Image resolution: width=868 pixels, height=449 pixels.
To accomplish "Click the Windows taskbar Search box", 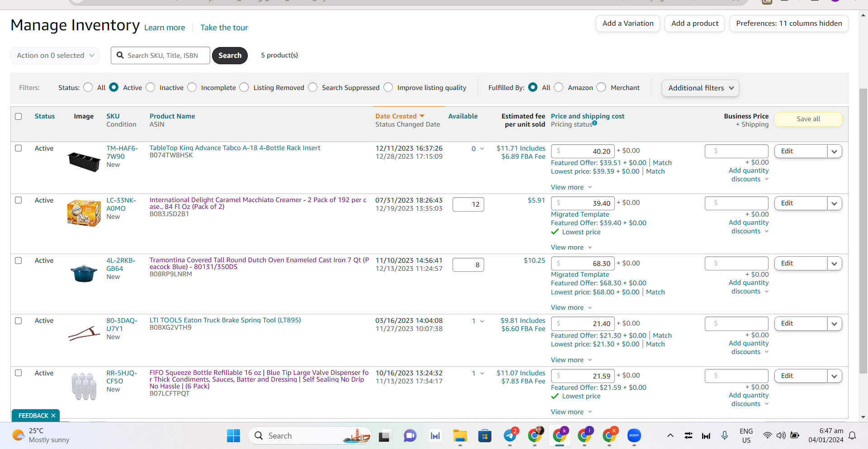I will [310, 435].
